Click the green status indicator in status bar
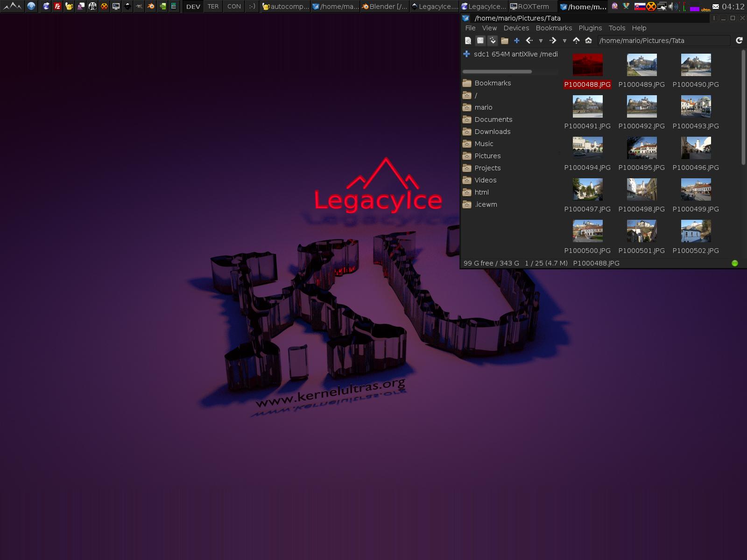Screen dimensions: 747x560 (x=735, y=263)
